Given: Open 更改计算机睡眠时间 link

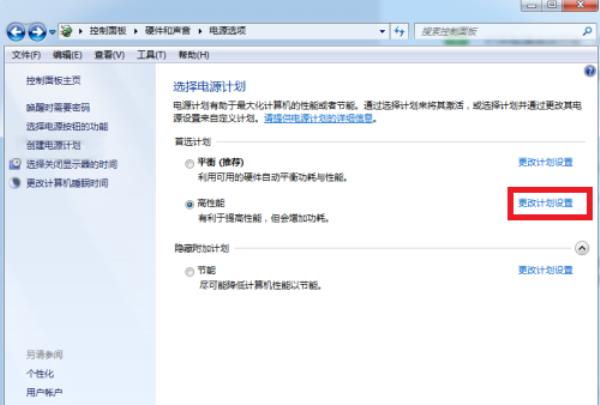Looking at the screenshot, I should coord(67,183).
